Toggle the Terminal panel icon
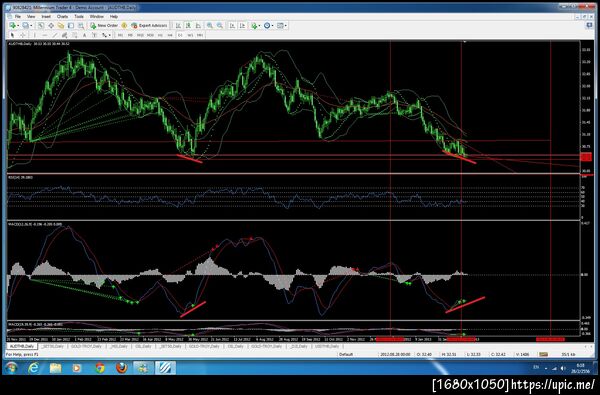The height and width of the screenshot is (395, 600). [71, 26]
